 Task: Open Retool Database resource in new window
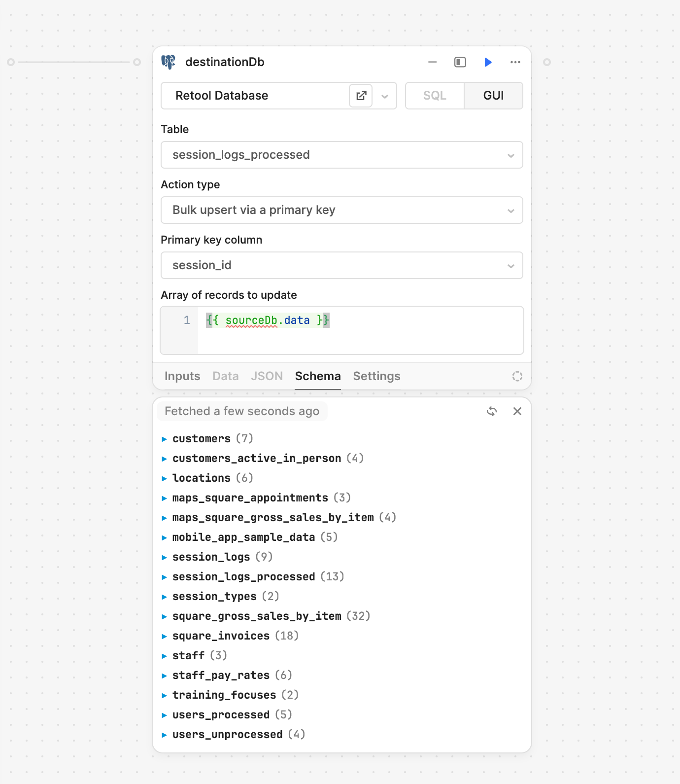coord(361,96)
